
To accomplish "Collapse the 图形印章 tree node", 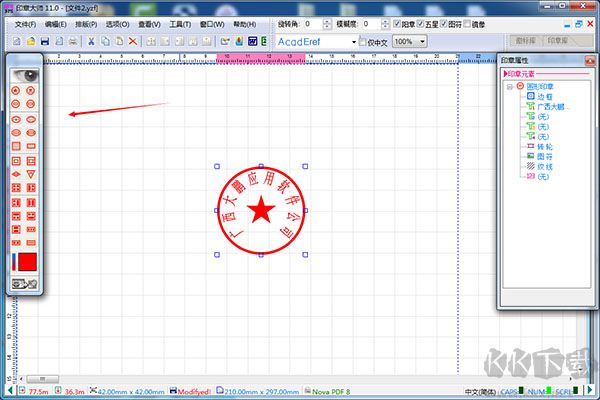I will click(x=509, y=86).
